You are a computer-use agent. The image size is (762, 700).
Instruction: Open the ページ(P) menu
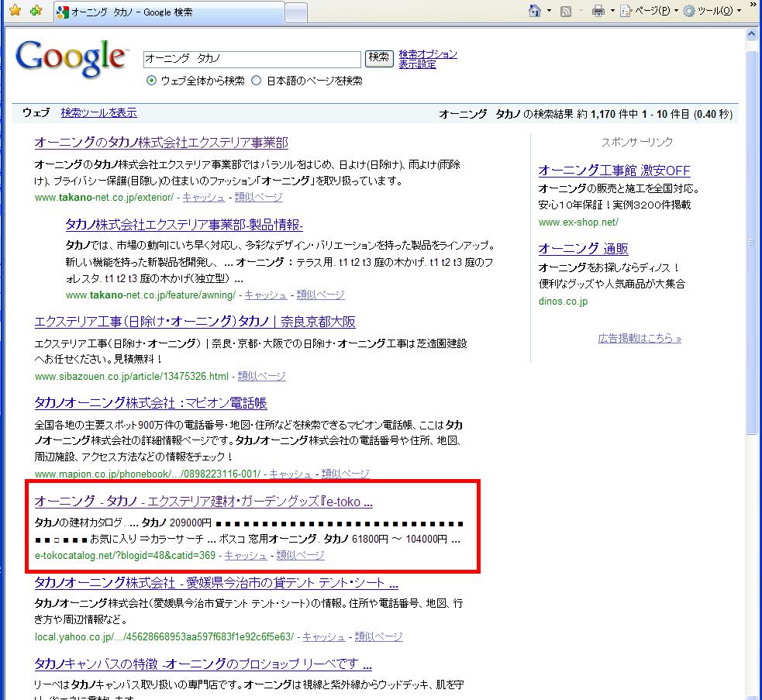(647, 11)
